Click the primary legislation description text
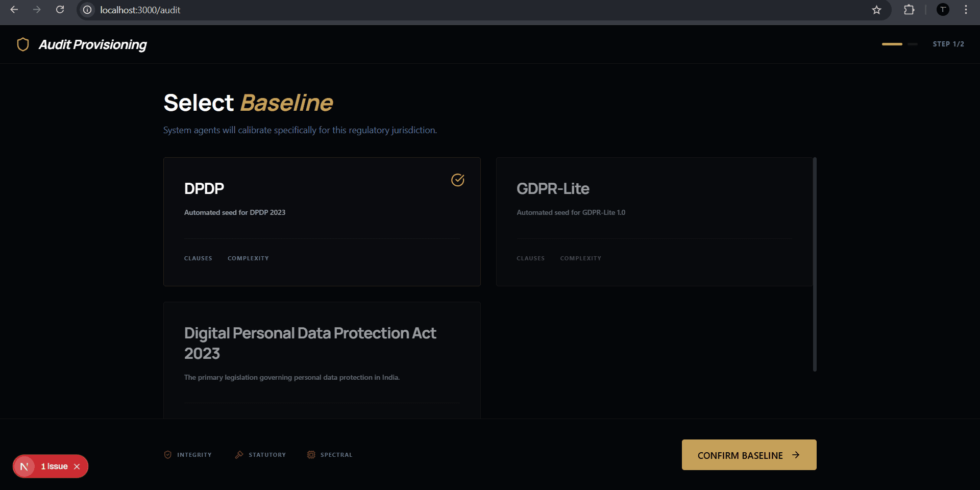This screenshot has width=980, height=490. (x=292, y=377)
